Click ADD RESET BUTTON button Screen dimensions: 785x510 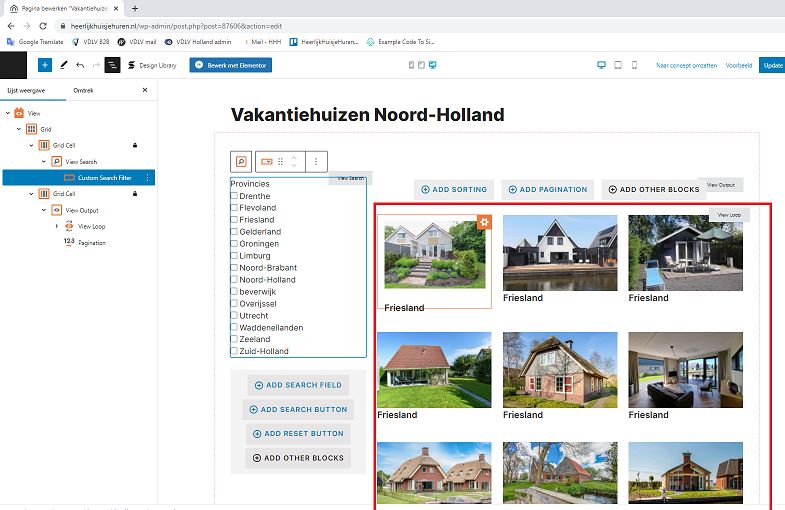point(298,434)
